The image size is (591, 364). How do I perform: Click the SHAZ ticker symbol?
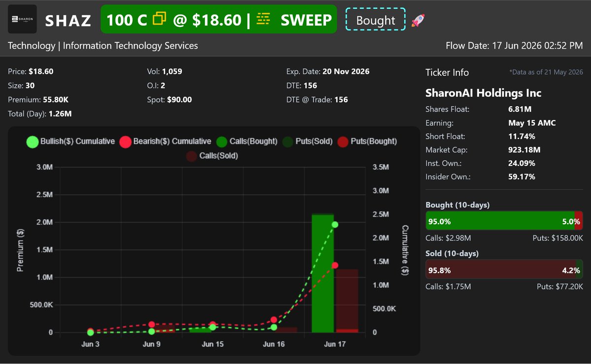tap(68, 20)
